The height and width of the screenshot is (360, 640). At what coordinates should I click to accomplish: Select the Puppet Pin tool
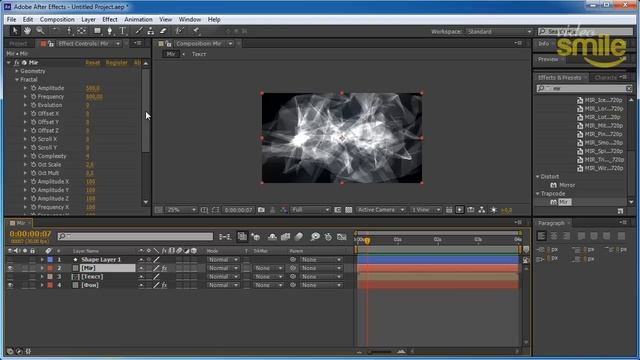point(196,31)
